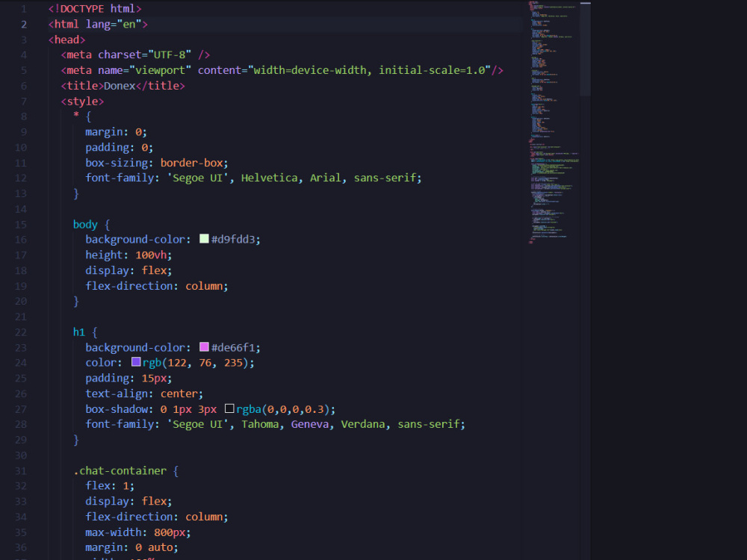
Task: Click the 'border-box' value
Action: click(191, 162)
